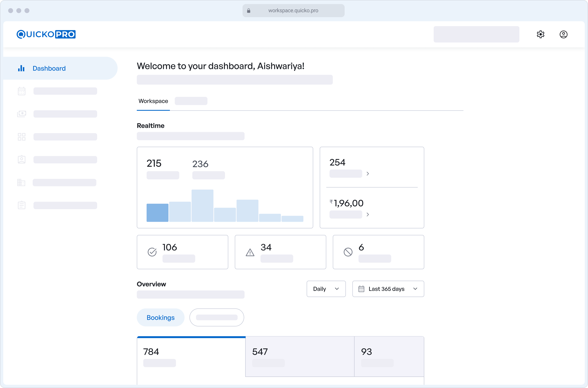The image size is (588, 388).
Task: Switch to the placeholder tab next to Workspace
Action: tap(191, 101)
